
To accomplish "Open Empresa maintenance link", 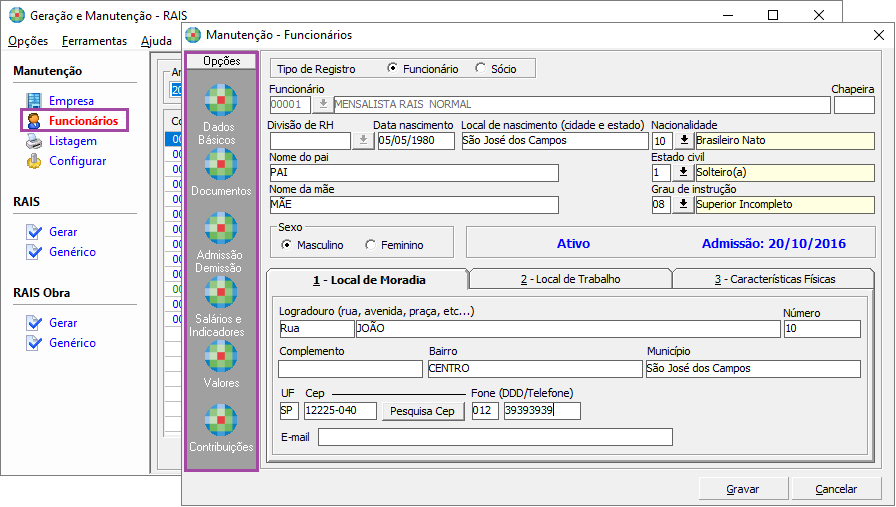I will (x=71, y=101).
